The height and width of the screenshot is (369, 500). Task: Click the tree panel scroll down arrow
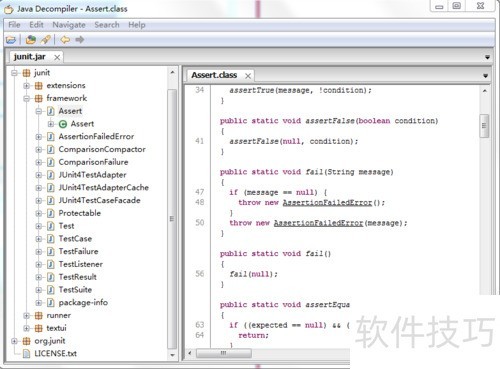click(x=172, y=355)
